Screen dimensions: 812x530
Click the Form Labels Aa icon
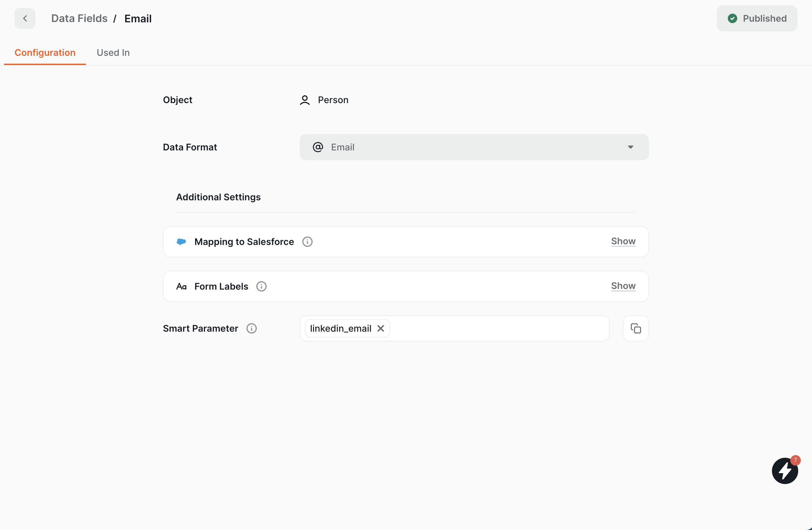pyautogui.click(x=181, y=286)
